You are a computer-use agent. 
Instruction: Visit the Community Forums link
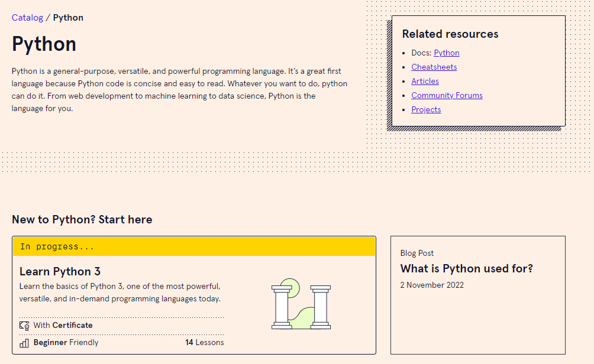447,95
